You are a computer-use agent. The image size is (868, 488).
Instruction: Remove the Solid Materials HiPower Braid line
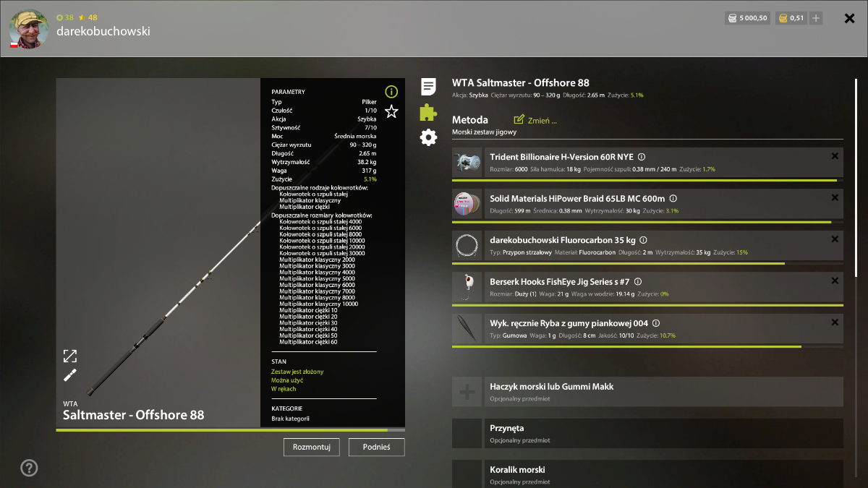coord(835,197)
